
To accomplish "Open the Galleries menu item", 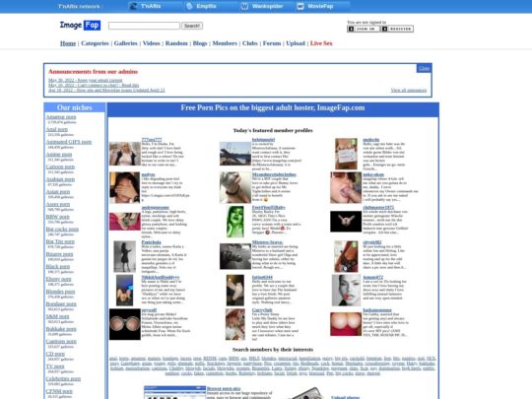I will [x=125, y=43].
